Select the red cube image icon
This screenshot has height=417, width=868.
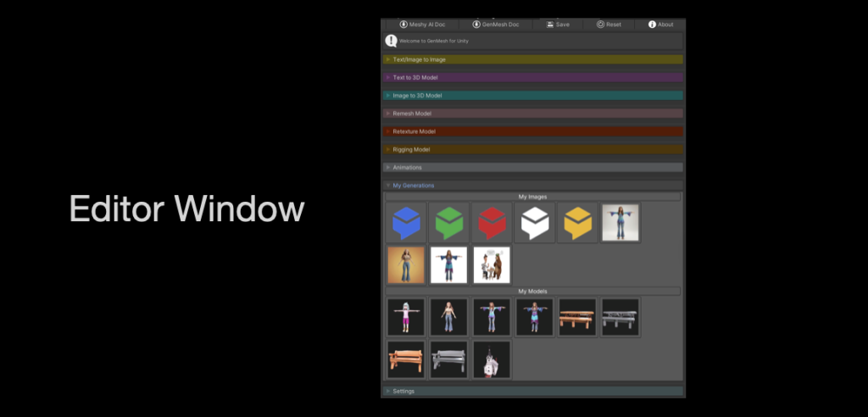492,223
